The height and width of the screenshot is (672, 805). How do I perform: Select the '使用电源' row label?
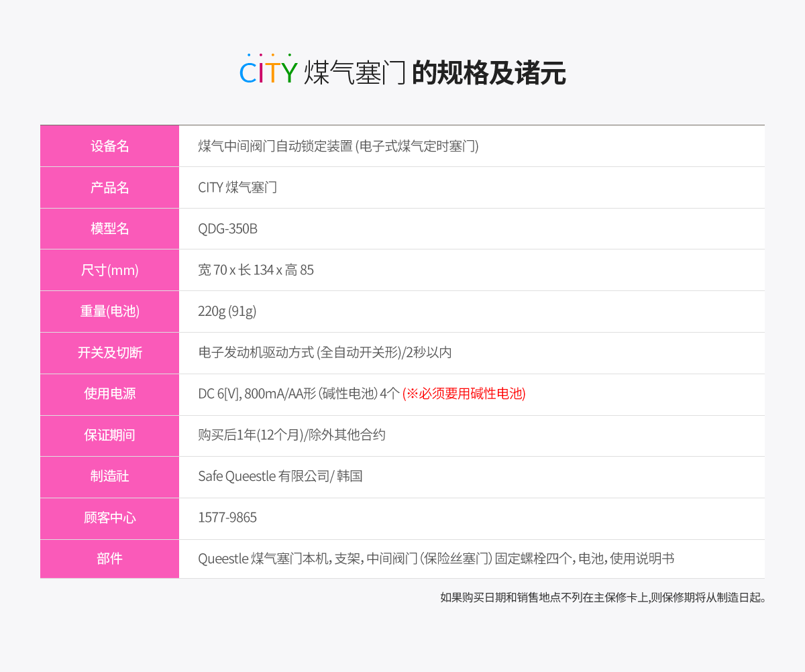(109, 394)
